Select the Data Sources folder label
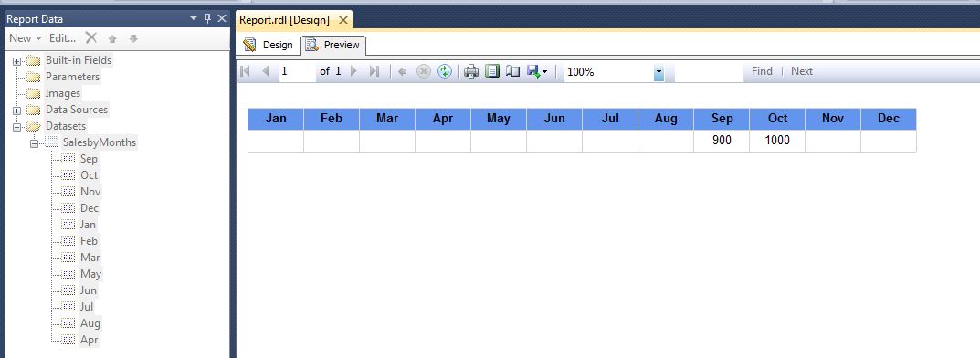The width and height of the screenshot is (980, 358). click(x=76, y=110)
